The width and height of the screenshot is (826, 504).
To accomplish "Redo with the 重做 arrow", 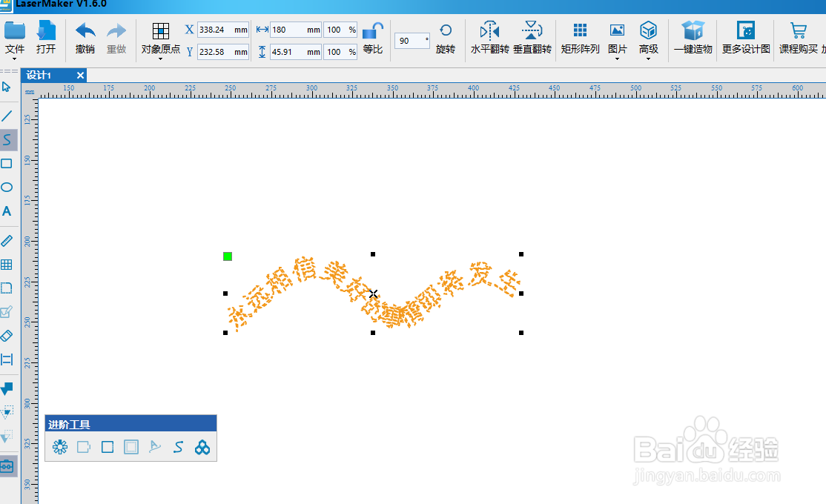I will (x=116, y=32).
